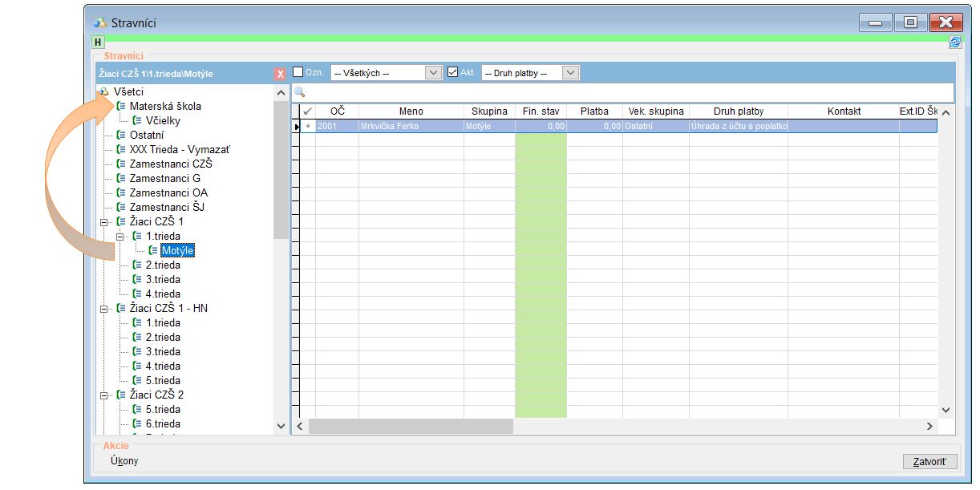Click the magnifier search icon
Image resolution: width=980 pixels, height=490 pixels.
point(299,92)
